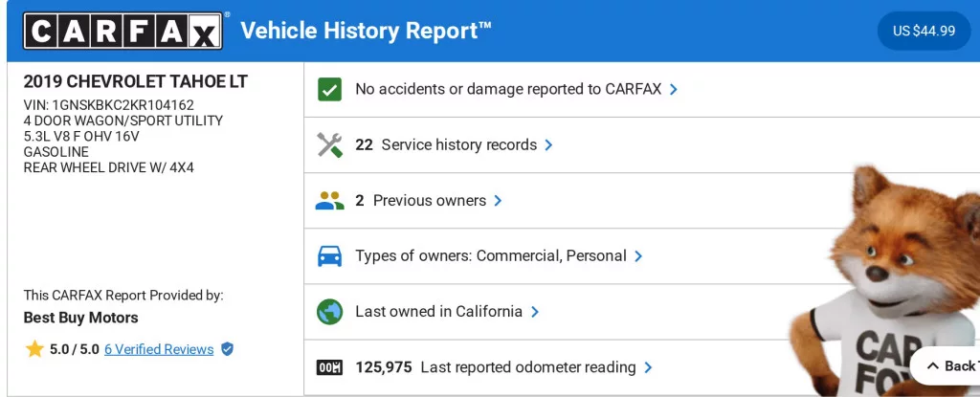Image resolution: width=980 pixels, height=397 pixels.
Task: Click the blue verified shield badge
Action: click(227, 349)
